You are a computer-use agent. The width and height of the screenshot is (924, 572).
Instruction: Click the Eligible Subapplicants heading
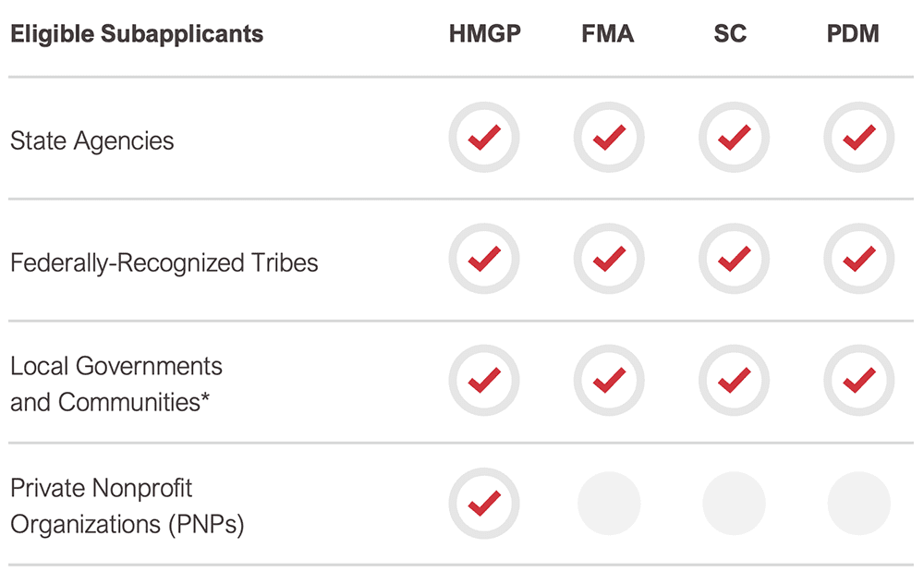coord(137,34)
